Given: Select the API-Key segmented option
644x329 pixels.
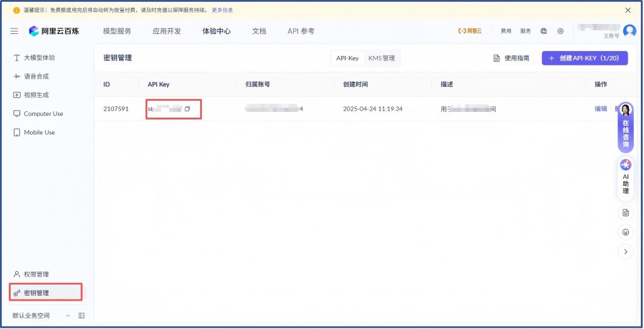Looking at the screenshot, I should click(x=347, y=59).
